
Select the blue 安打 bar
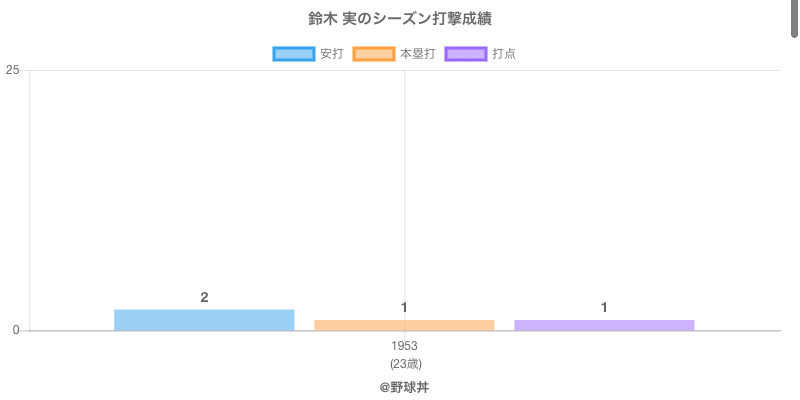pos(204,320)
